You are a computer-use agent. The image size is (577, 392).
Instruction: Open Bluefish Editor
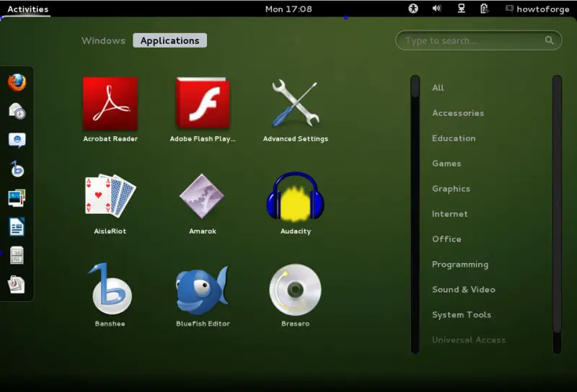pos(203,295)
